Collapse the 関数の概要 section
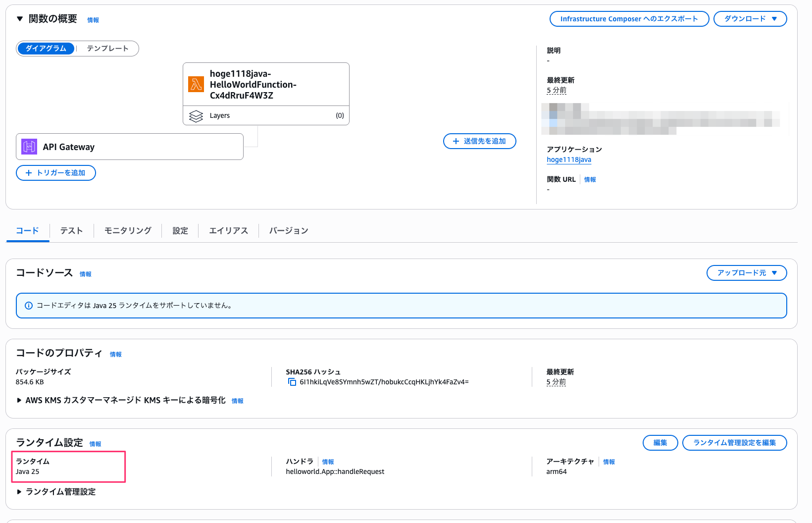The width and height of the screenshot is (812, 523). [x=20, y=19]
